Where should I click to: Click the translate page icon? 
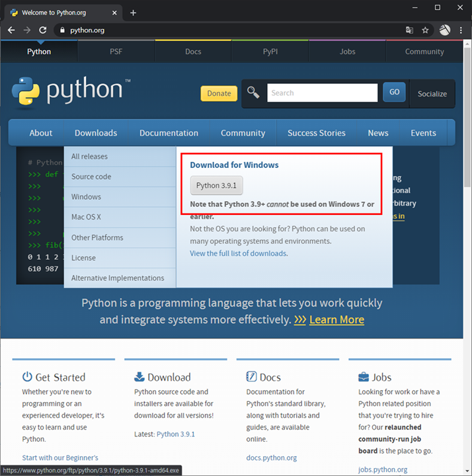[409, 30]
